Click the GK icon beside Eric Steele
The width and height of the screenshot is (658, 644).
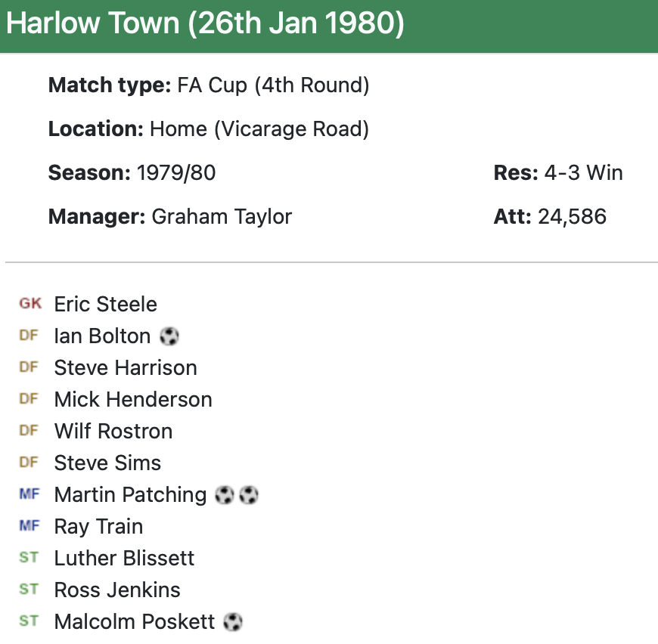[x=30, y=304]
